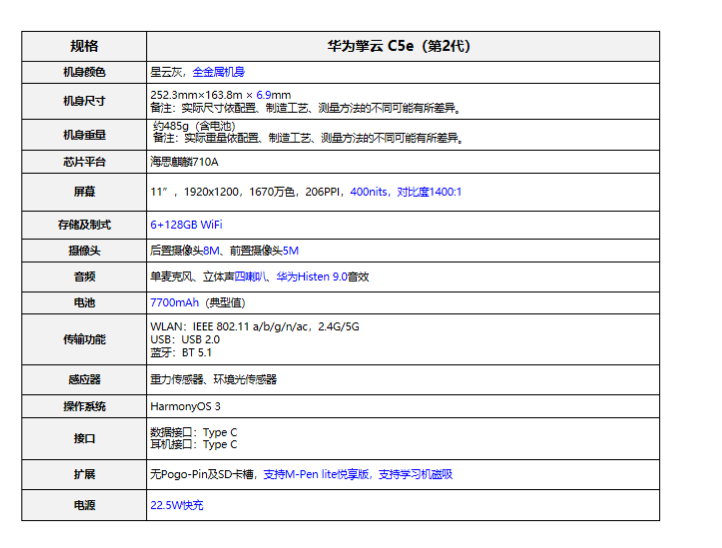This screenshot has width=722, height=548.
Task: Click the blue 支持M-Pen lite悦享版 text
Action: click(x=317, y=474)
